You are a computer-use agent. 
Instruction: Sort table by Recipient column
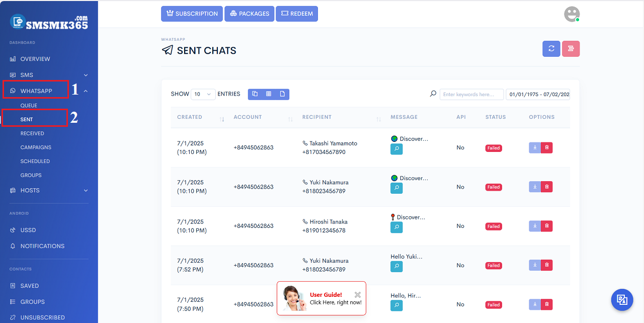[x=341, y=117]
